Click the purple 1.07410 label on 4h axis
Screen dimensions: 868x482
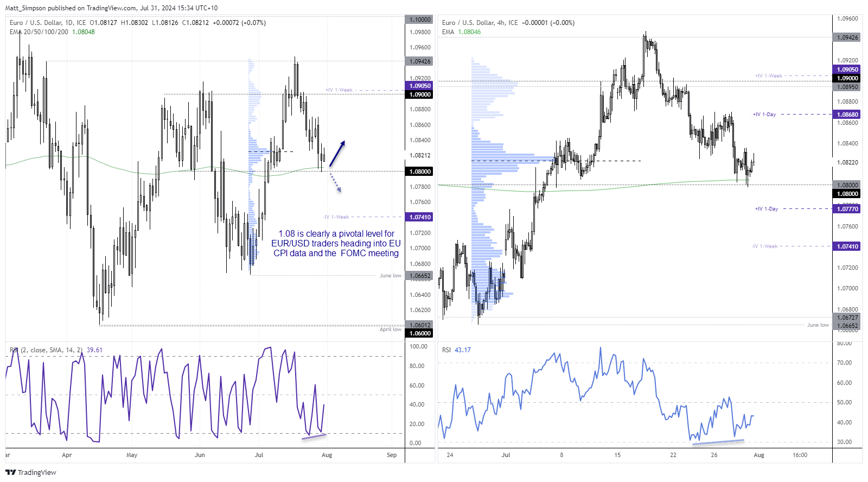847,246
